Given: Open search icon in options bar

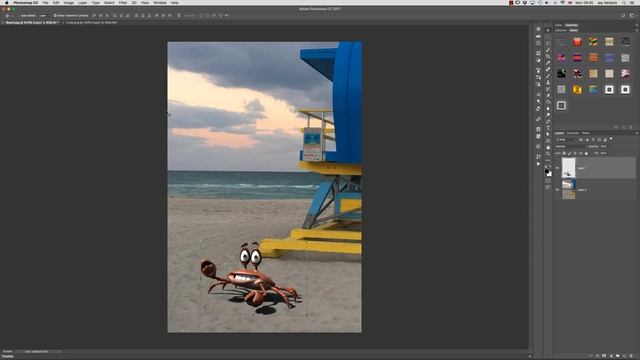Looking at the screenshot, I should click(x=623, y=16).
